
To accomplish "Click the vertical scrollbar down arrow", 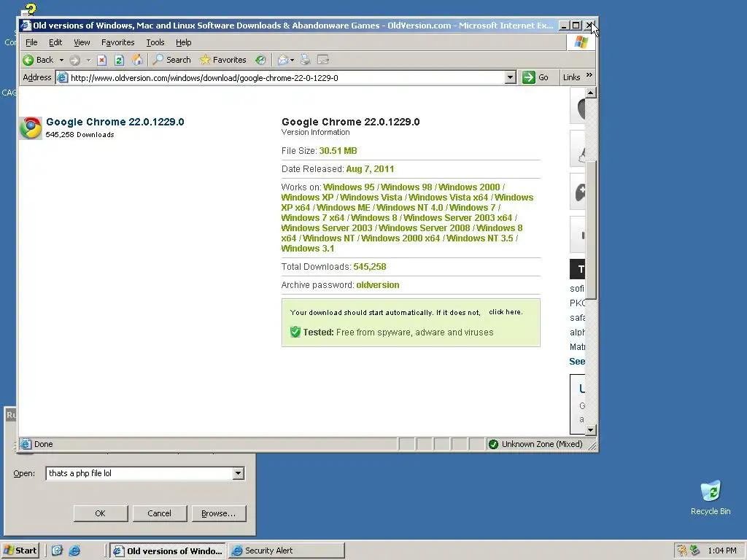I will point(590,430).
